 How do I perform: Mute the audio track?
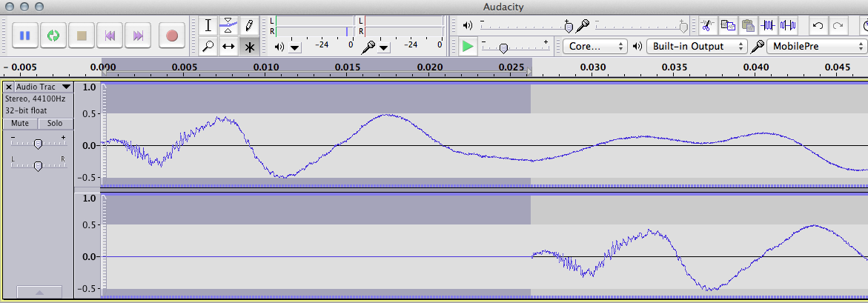[x=20, y=123]
